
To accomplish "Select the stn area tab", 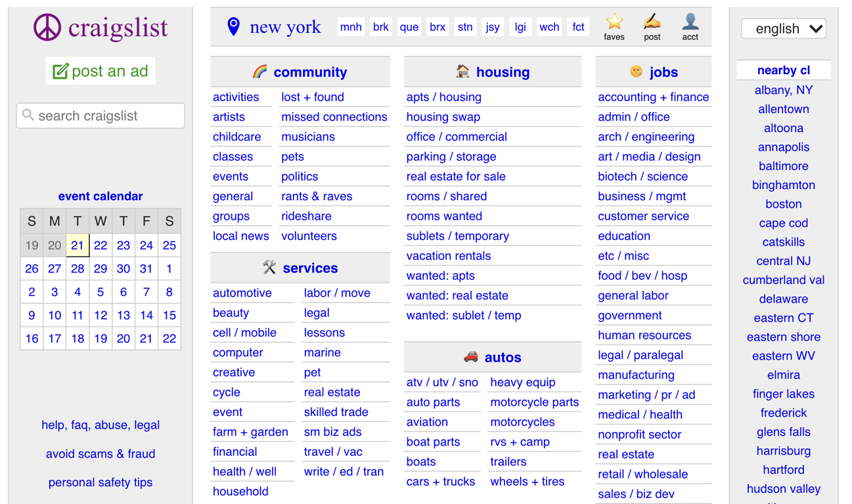I will 464,27.
